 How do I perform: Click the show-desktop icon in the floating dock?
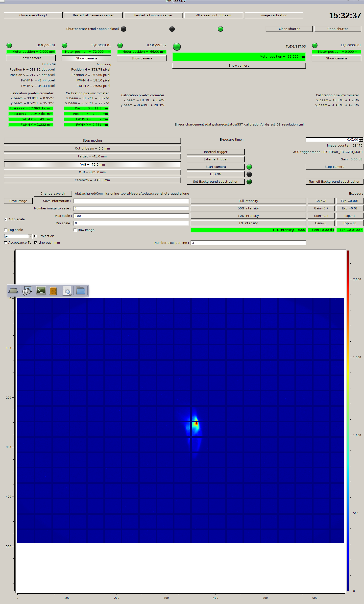pyautogui.click(x=13, y=291)
